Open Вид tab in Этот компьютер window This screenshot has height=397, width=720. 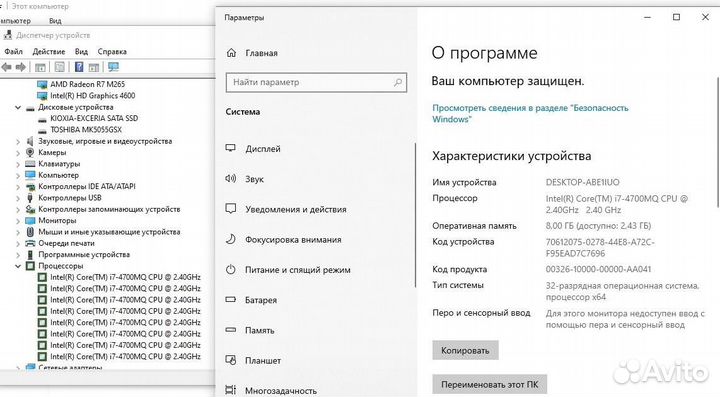(55, 21)
